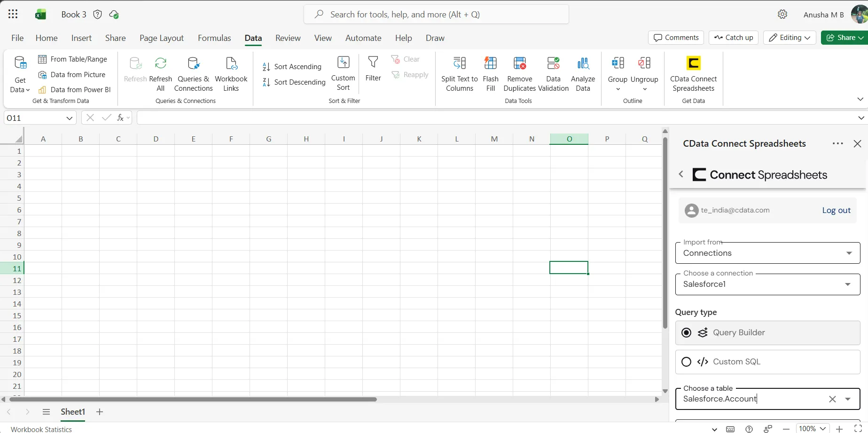Image resolution: width=868 pixels, height=433 pixels.
Task: Click the vertical scrollbar thumb
Action: tap(665, 233)
